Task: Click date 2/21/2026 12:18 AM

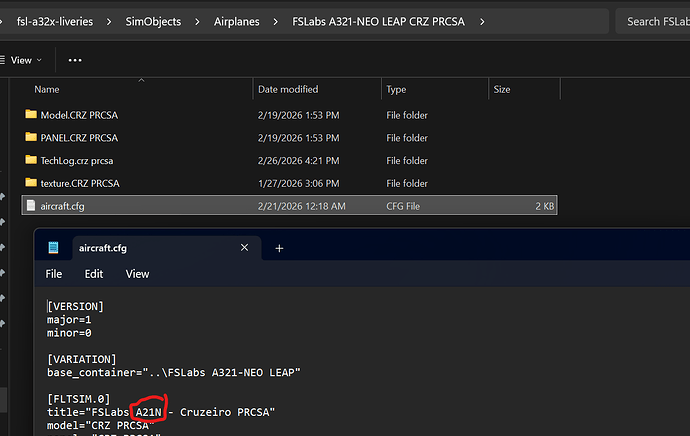Action: 301,206
